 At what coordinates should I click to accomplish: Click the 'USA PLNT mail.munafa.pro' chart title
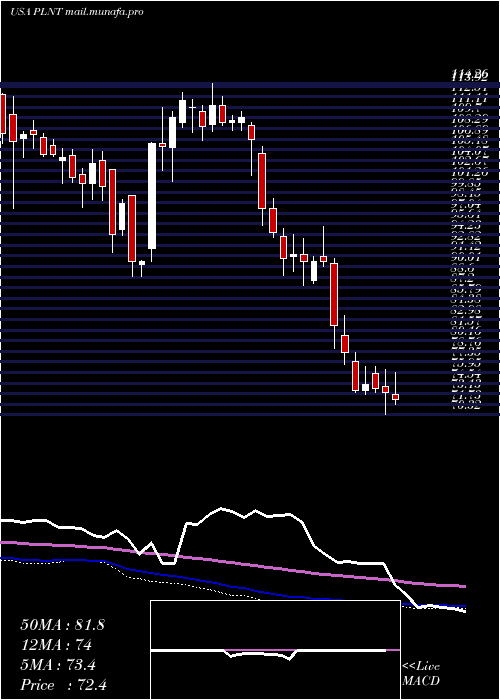click(x=76, y=12)
